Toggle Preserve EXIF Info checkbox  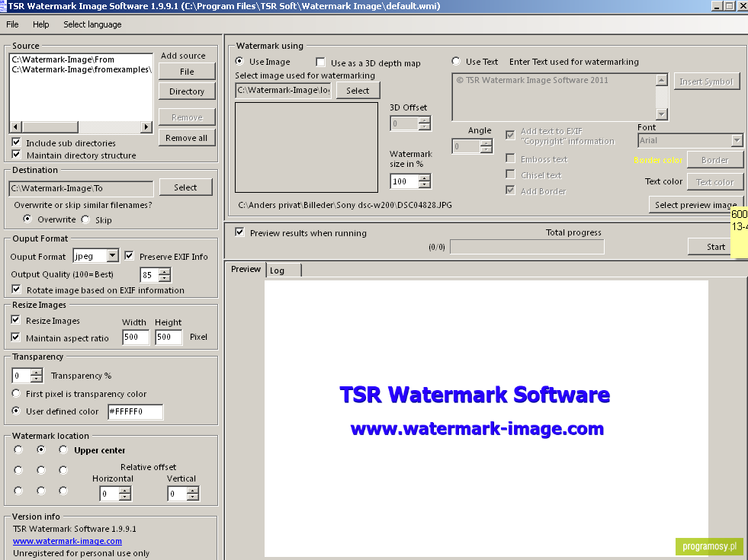coord(129,256)
